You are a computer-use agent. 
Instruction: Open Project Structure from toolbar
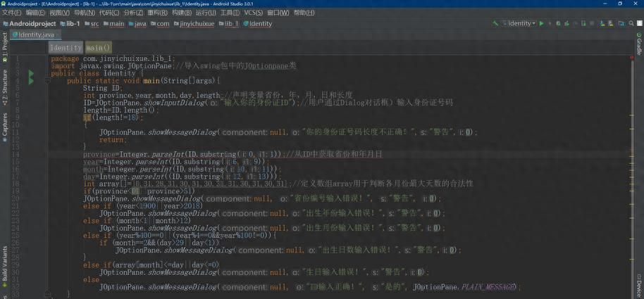(x=622, y=24)
